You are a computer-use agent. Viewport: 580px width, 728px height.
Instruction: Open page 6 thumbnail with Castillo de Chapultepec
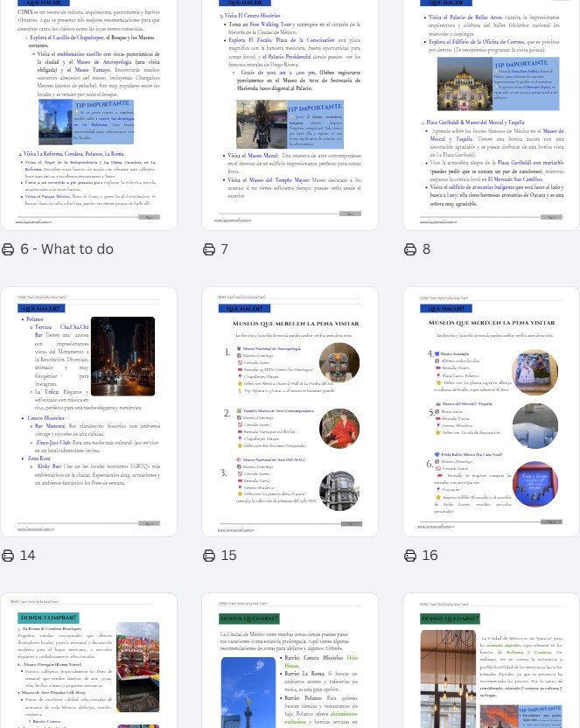tap(88, 115)
